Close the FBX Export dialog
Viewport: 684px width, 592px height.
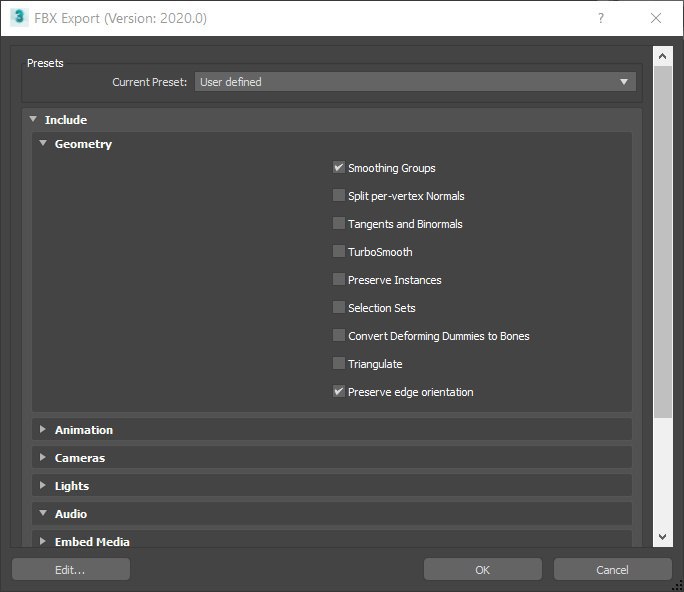656,18
